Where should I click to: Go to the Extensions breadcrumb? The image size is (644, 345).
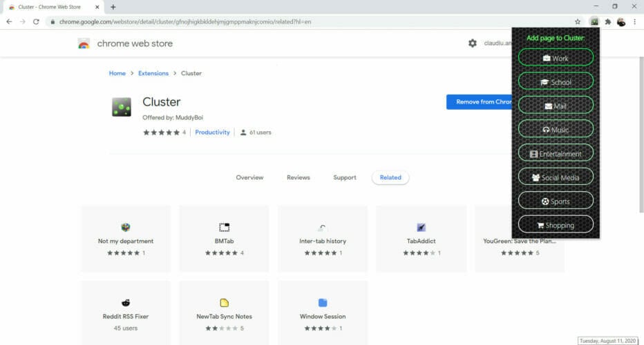coord(153,73)
